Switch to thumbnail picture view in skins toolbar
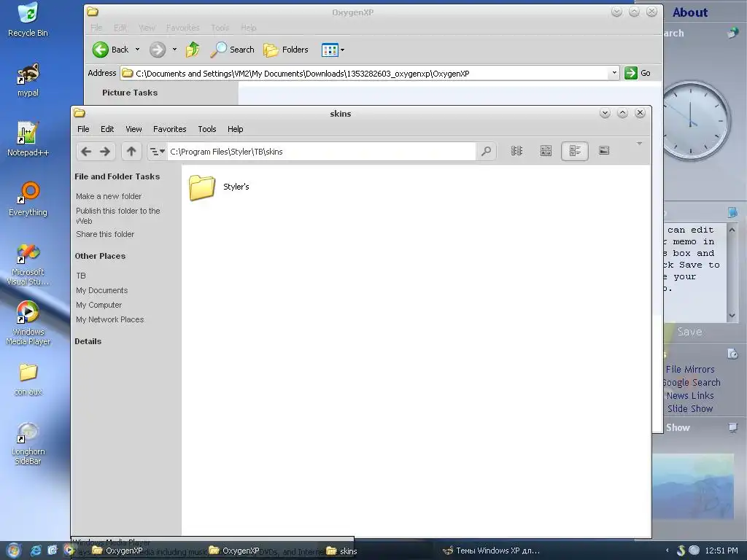747x560 pixels. 604,151
